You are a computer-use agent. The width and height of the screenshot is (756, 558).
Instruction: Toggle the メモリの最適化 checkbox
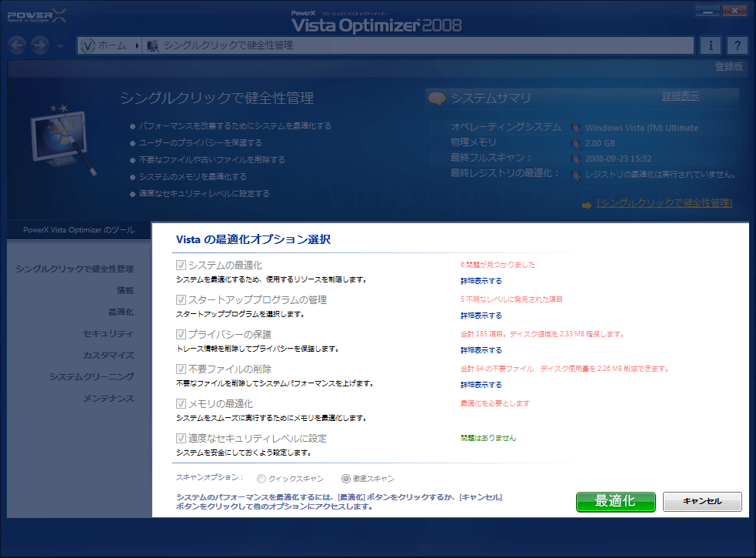pos(181,403)
